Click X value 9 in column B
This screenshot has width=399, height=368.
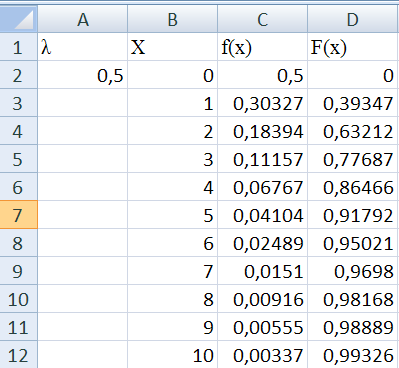pyautogui.click(x=172, y=327)
